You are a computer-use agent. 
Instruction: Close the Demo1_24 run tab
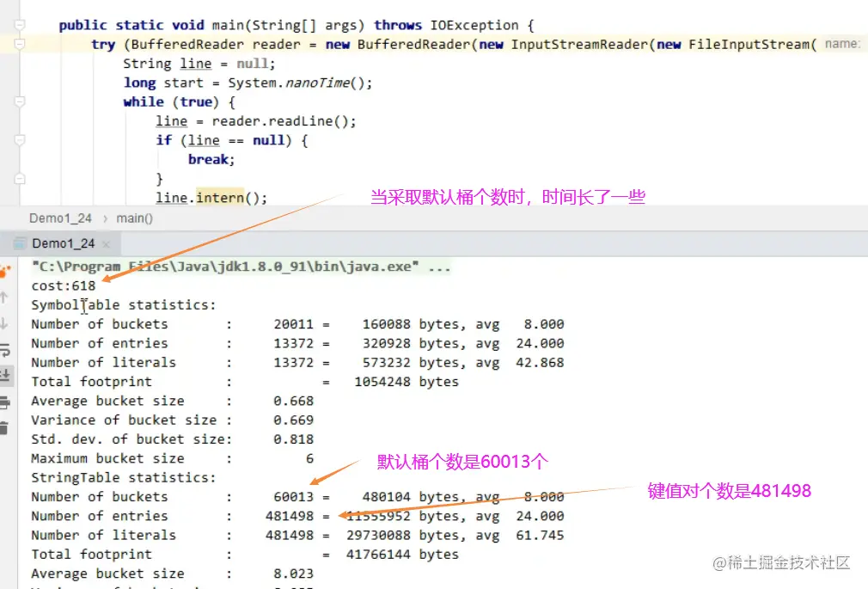[106, 244]
